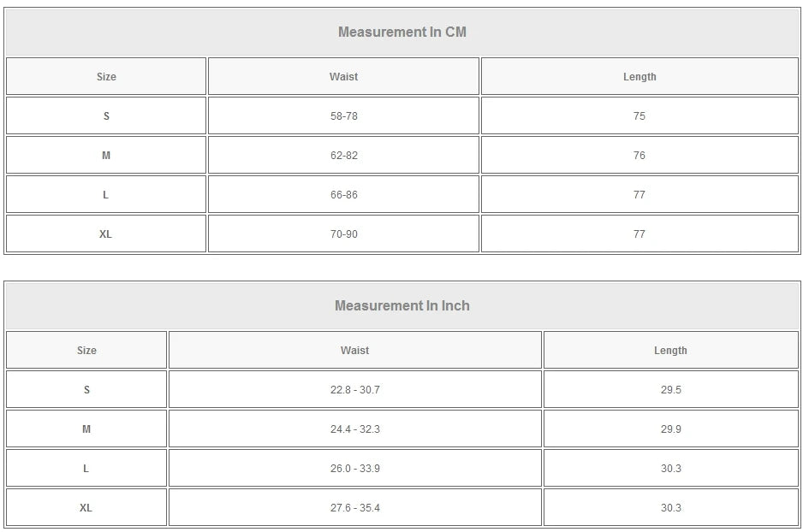This screenshot has width=803, height=532.
Task: Click the 22.8 - 30.7 waist cell
Action: pos(354,390)
